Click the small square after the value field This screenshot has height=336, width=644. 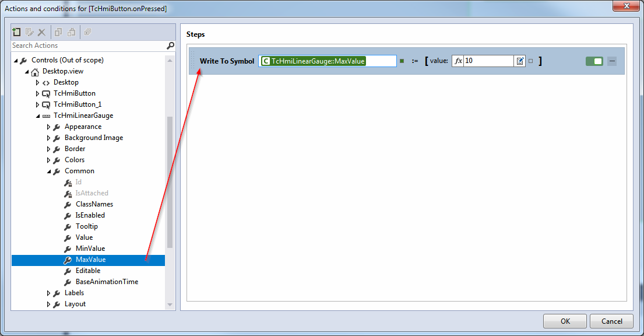[530, 61]
